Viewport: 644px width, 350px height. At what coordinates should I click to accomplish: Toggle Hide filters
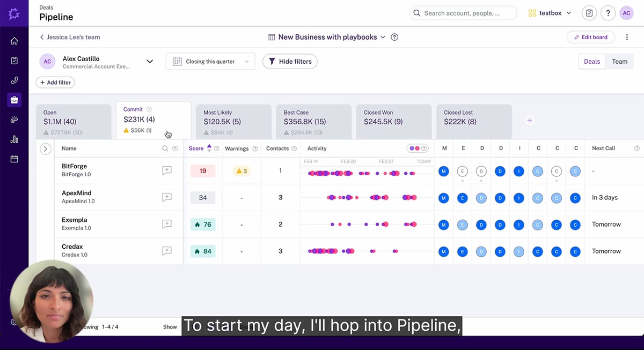coord(290,61)
